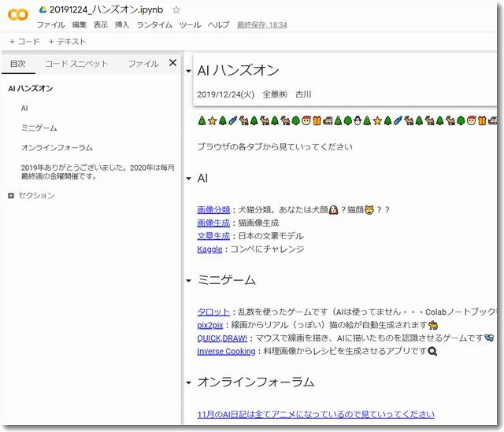Viewport: 504px width, 432px height.
Task: Switch to the 目次 tab
Action: pos(18,64)
